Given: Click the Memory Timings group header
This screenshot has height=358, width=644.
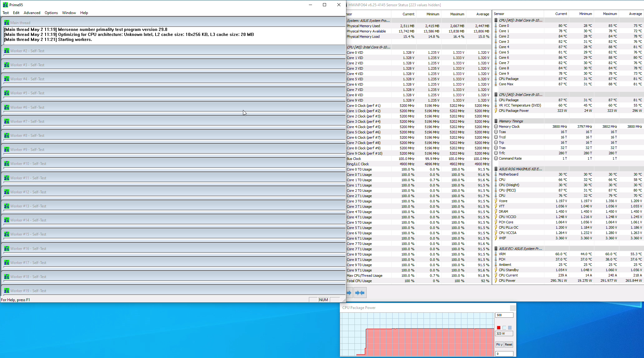Looking at the screenshot, I should click(x=511, y=121).
